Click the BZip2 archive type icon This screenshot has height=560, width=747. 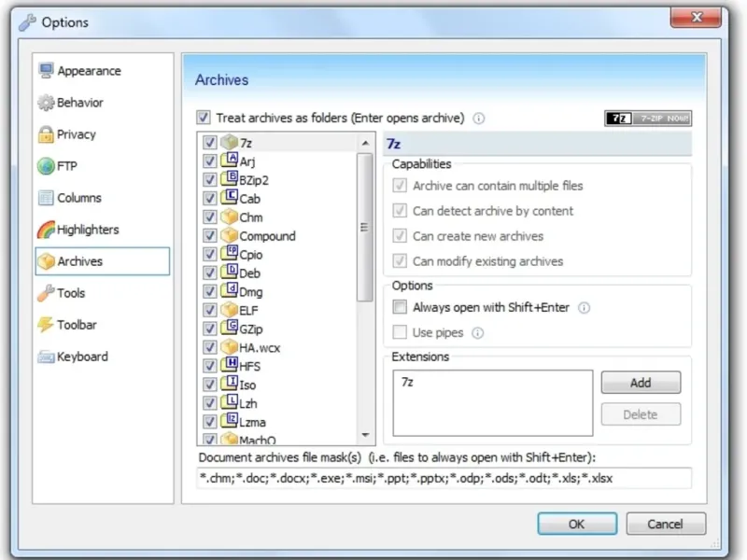229,179
